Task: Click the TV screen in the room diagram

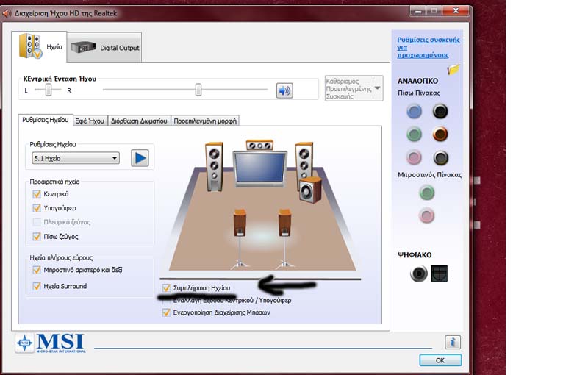Action: click(x=259, y=168)
